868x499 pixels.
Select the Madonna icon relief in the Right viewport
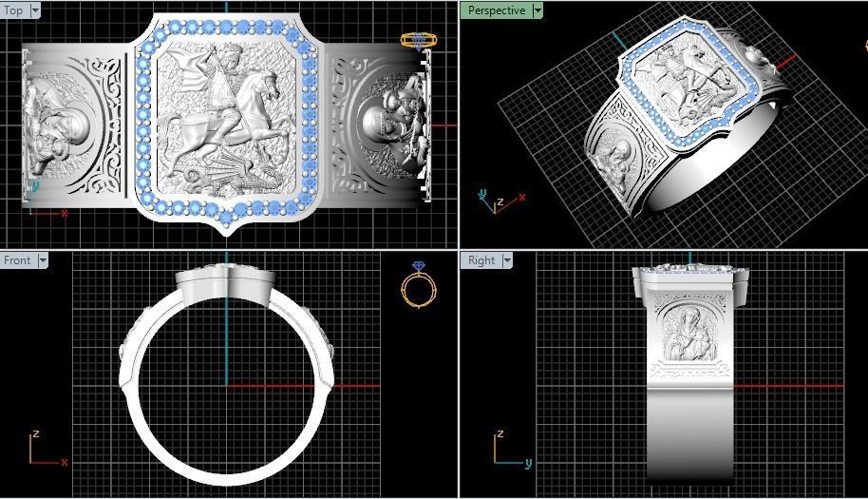point(689,336)
